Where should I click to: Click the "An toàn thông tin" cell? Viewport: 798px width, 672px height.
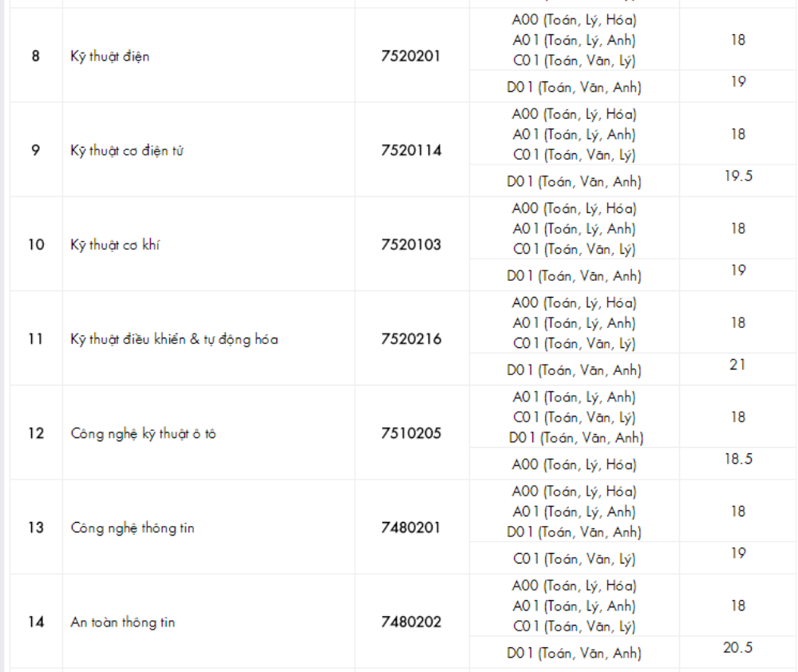122,623
